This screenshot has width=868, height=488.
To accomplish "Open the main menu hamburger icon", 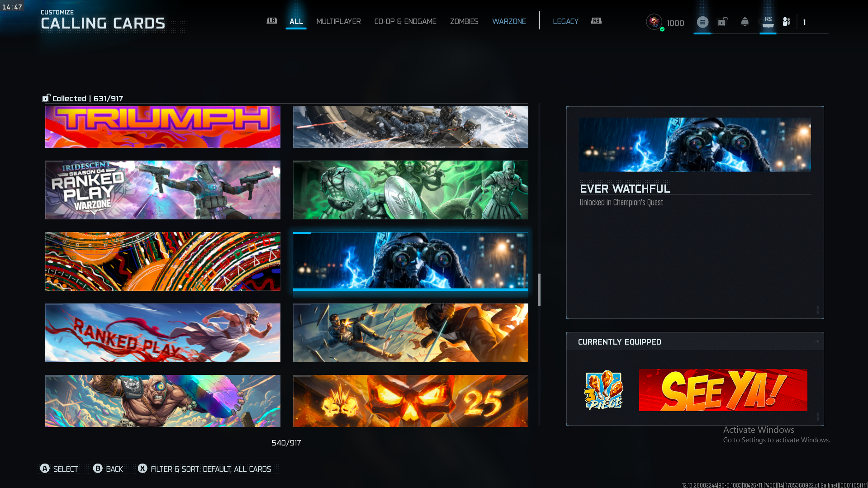I will click(702, 22).
